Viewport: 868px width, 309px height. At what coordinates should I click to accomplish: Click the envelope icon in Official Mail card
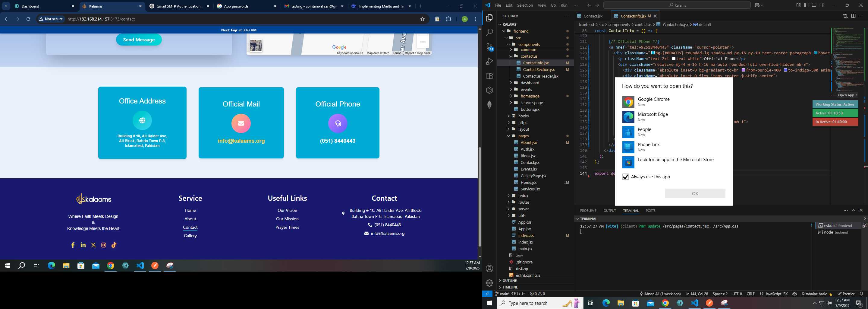[x=241, y=123]
